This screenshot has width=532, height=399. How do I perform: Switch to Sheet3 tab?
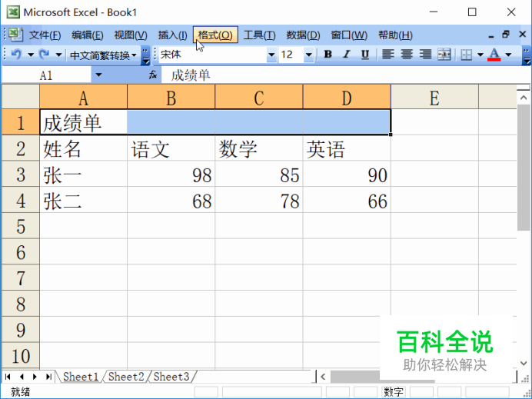click(171, 377)
